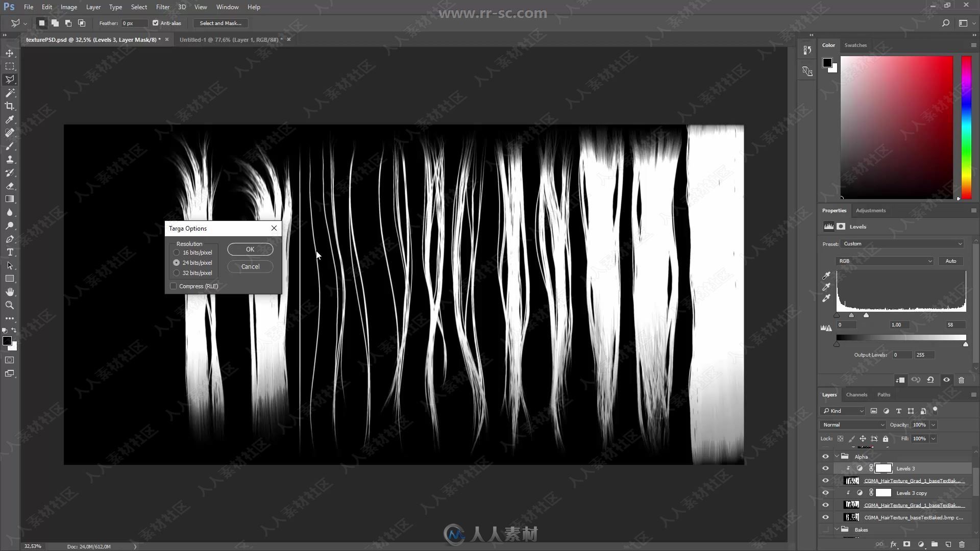Screen dimensions: 980x551
Task: Toggle visibility of Bakes group layer
Action: click(826, 530)
